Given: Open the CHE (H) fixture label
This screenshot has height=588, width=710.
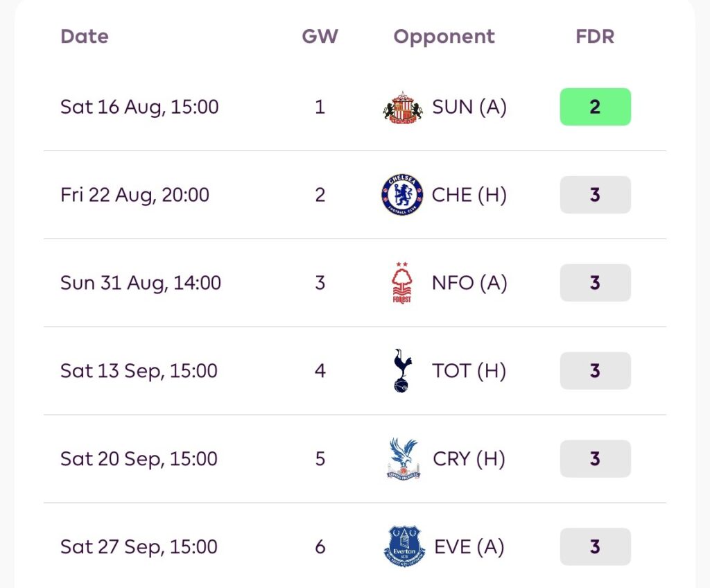Looking at the screenshot, I should 469,195.
